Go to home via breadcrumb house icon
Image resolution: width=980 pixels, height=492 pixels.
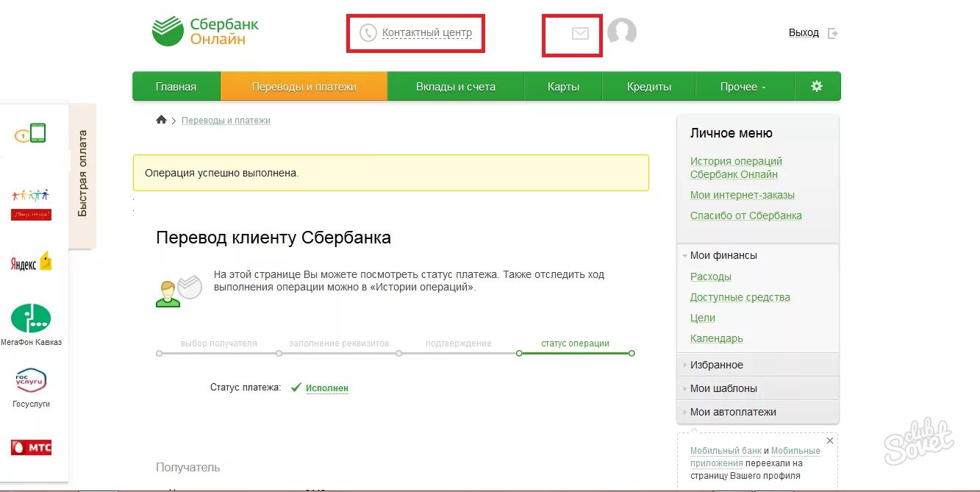point(161,120)
